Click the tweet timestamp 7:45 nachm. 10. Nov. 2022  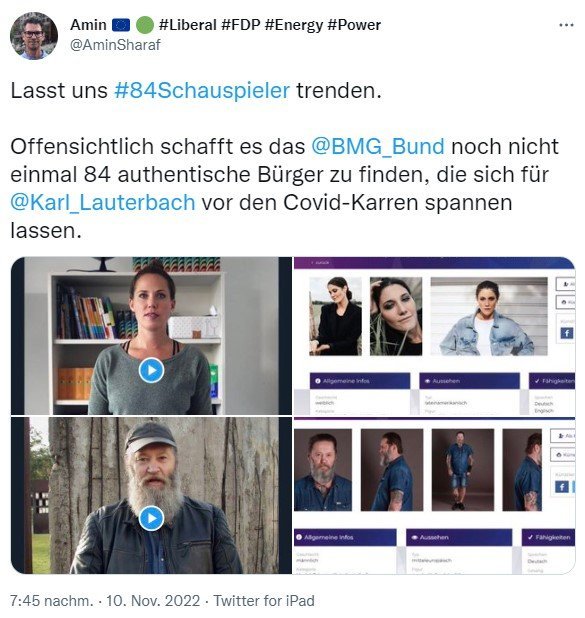tap(105, 601)
